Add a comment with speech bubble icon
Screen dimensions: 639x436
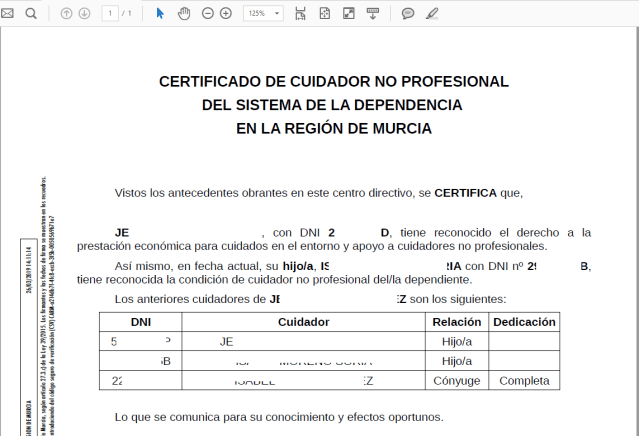point(408,13)
